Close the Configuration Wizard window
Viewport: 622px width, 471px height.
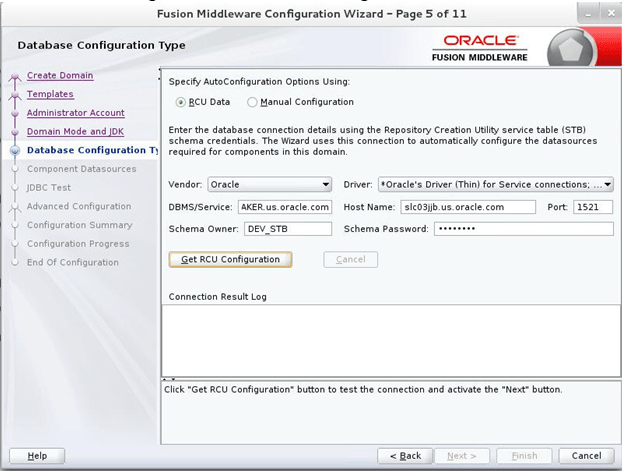(x=610, y=14)
